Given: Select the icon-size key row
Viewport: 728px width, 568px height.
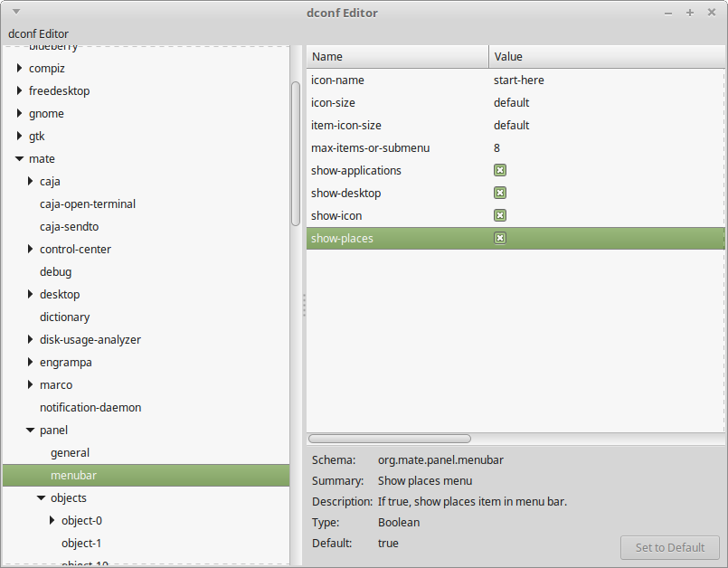Looking at the screenshot, I should [x=515, y=102].
